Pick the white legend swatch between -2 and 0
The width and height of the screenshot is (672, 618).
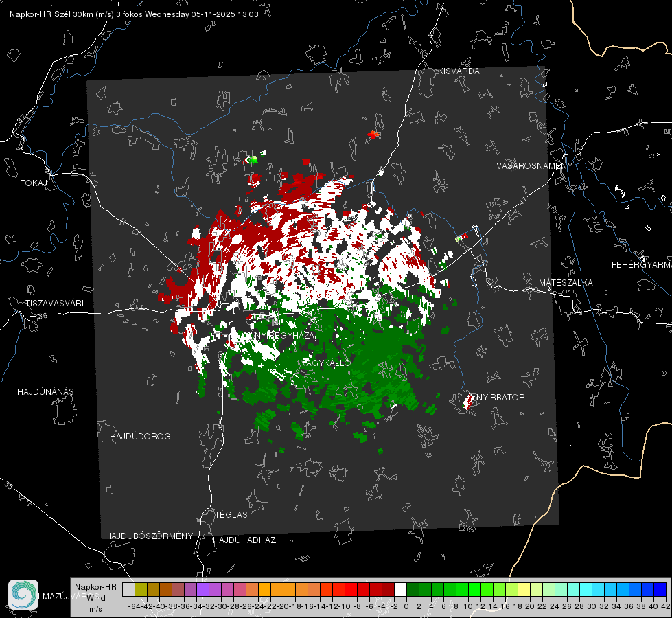pos(400,590)
